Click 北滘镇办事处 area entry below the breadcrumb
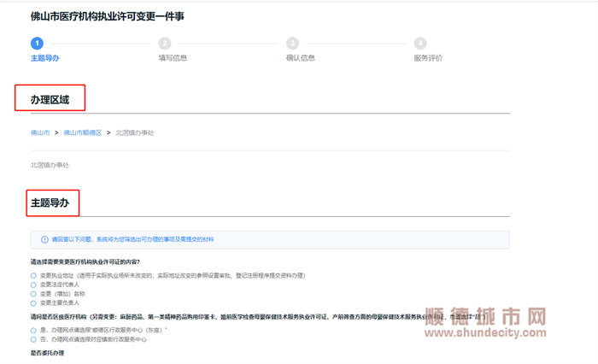Screen dimensions: 598x364 click(50, 165)
